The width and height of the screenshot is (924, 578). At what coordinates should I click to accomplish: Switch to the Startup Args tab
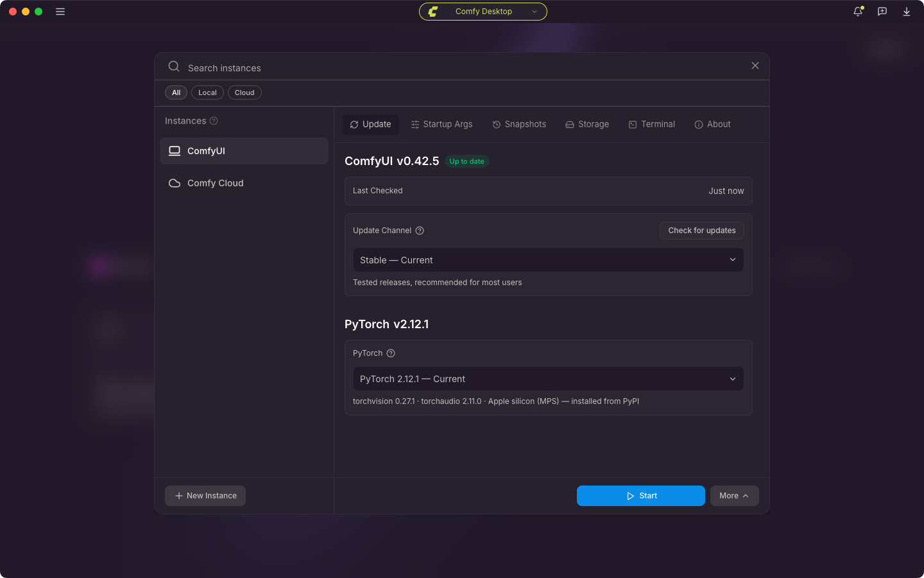tap(441, 125)
